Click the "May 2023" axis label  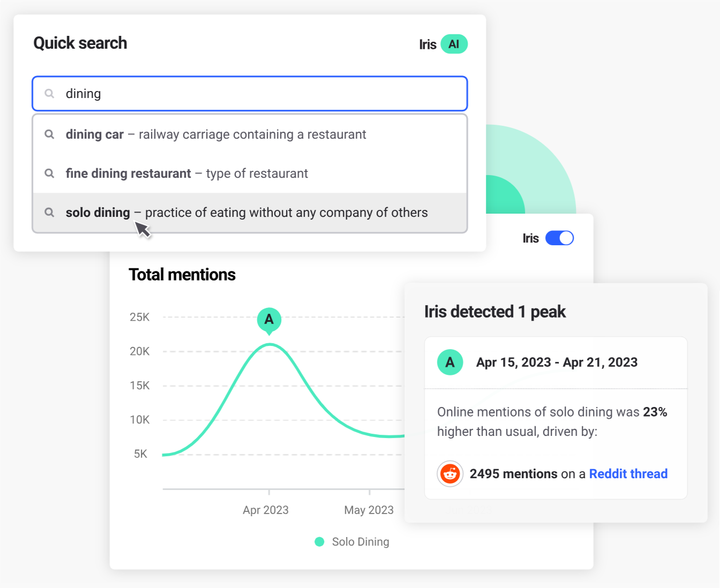tap(369, 510)
